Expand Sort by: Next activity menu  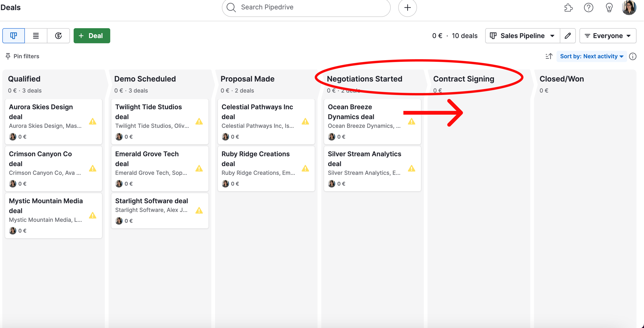point(591,56)
